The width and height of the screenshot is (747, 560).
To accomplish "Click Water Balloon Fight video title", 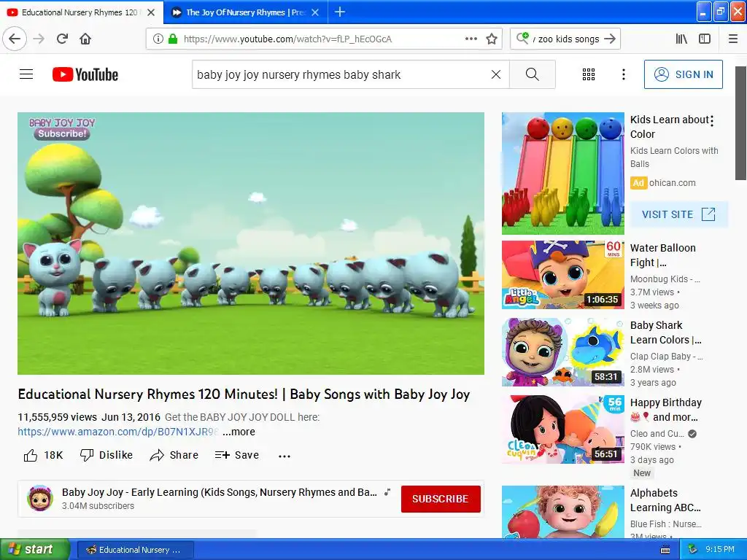I will pos(662,255).
